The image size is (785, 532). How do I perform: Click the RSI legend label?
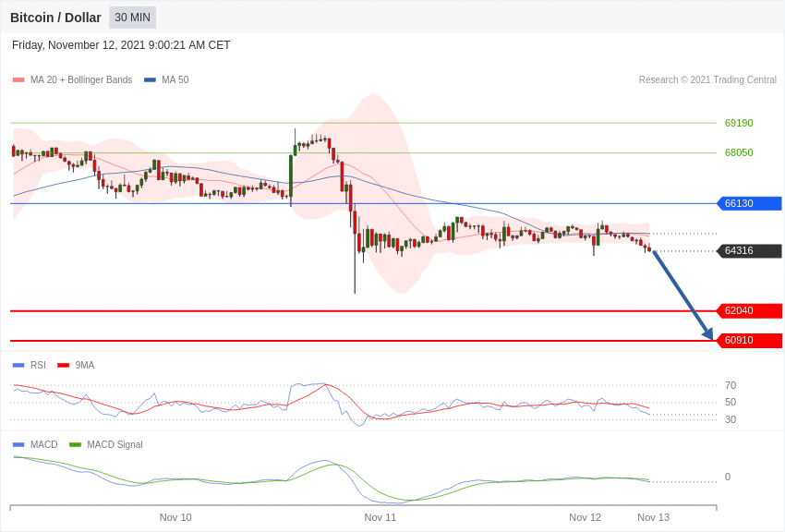click(38, 366)
